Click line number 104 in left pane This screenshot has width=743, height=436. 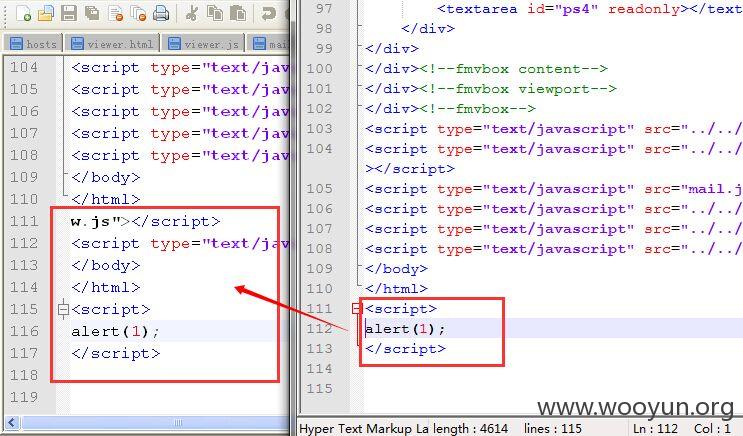point(24,67)
